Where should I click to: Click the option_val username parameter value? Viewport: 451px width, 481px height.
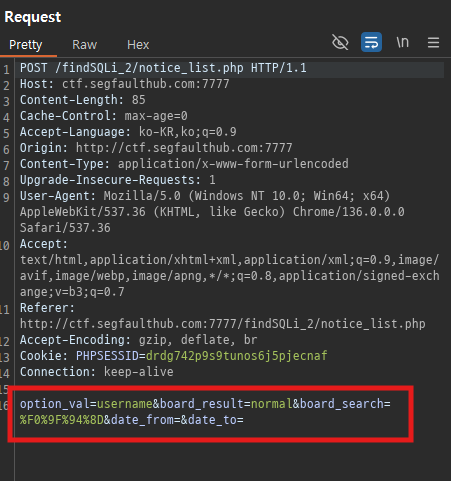pyautogui.click(x=125, y=404)
